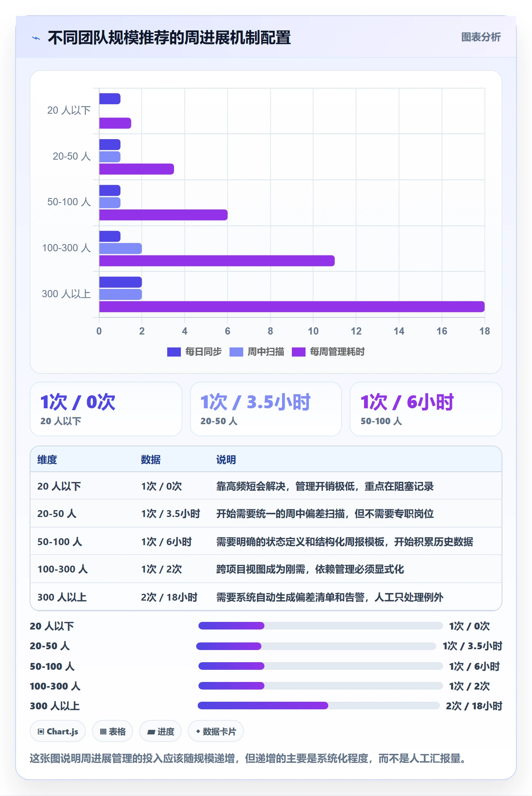532x796 pixels.
Task: Click the 数据 column header
Action: 151,460
